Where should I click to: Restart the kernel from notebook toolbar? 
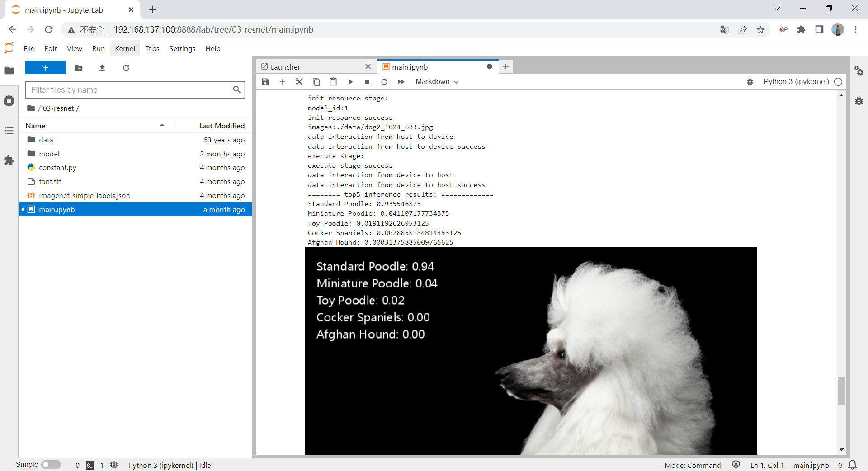point(384,82)
